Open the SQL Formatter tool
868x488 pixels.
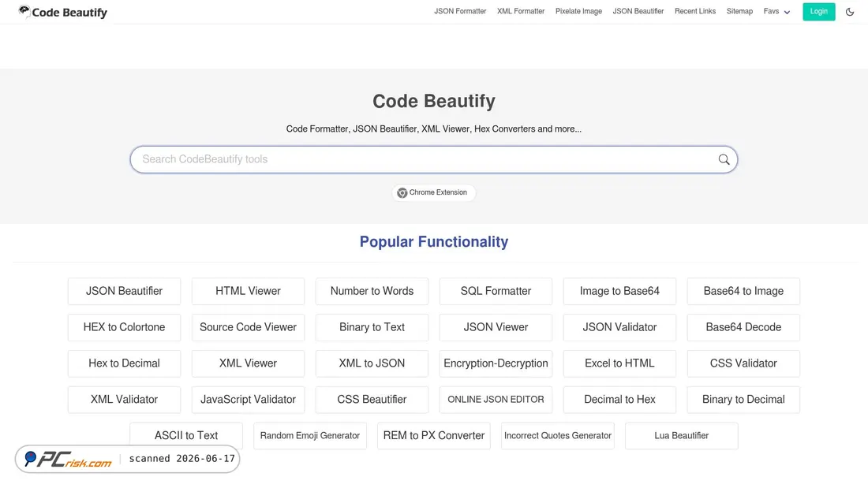tap(496, 291)
